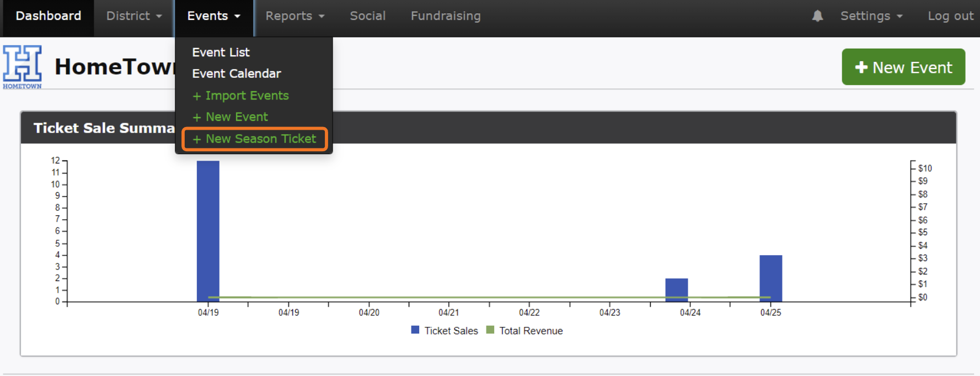Go to the Dashboard tab
Viewport: 980px width, 376px height.
click(49, 16)
